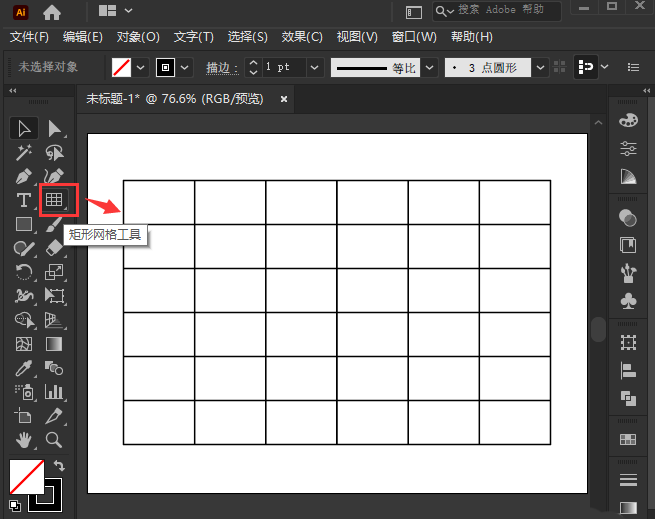
Task: Open the 编辑(E) menu
Action: click(83, 37)
